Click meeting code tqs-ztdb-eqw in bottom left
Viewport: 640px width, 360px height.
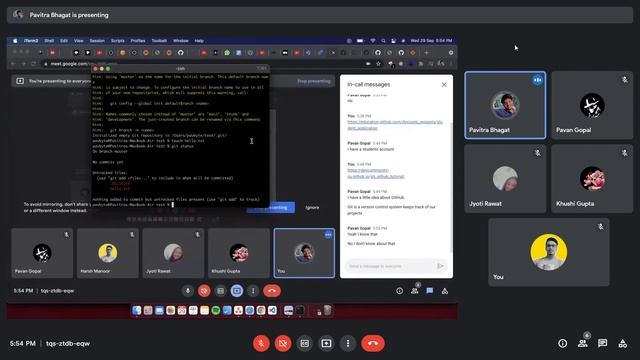click(68, 343)
